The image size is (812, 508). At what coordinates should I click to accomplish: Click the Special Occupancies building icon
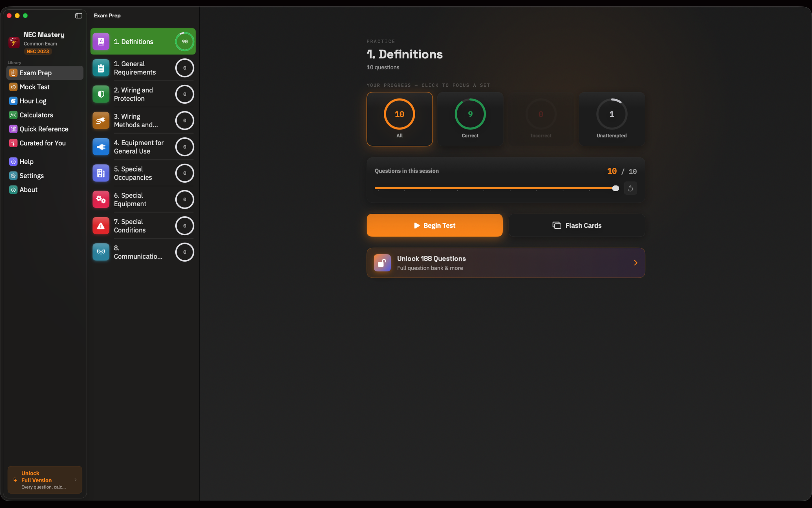pos(101,173)
